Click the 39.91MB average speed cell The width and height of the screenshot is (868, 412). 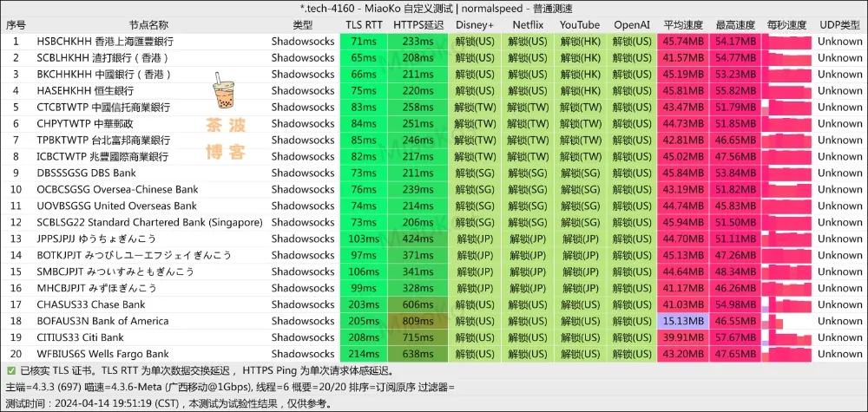683,338
